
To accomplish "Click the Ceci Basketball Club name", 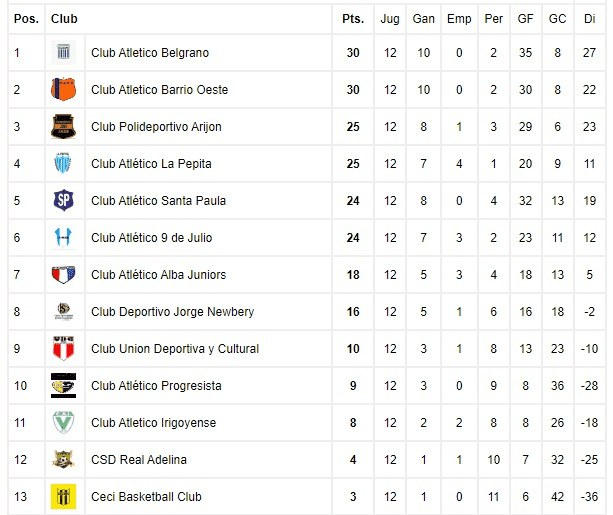I will (146, 497).
